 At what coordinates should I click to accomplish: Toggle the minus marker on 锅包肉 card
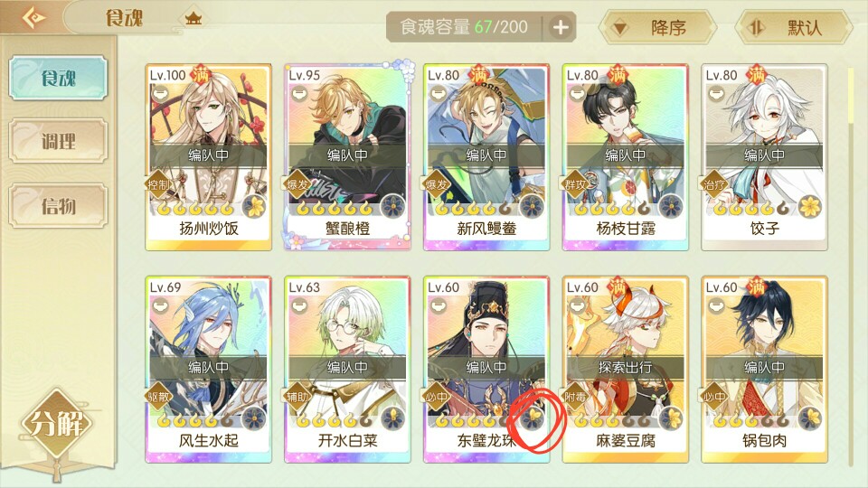tap(716, 305)
